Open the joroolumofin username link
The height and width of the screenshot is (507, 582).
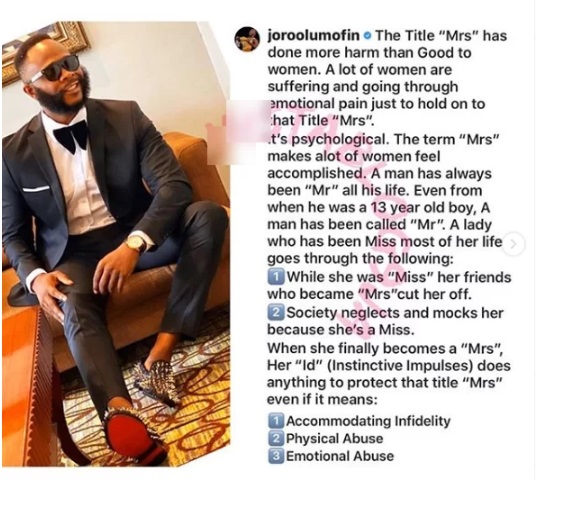pyautogui.click(x=314, y=36)
